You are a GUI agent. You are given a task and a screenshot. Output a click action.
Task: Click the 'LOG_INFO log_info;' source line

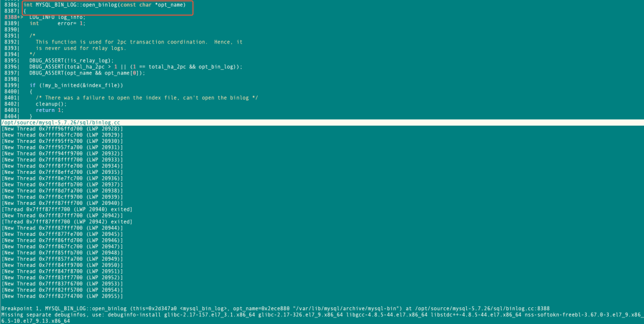57,17
